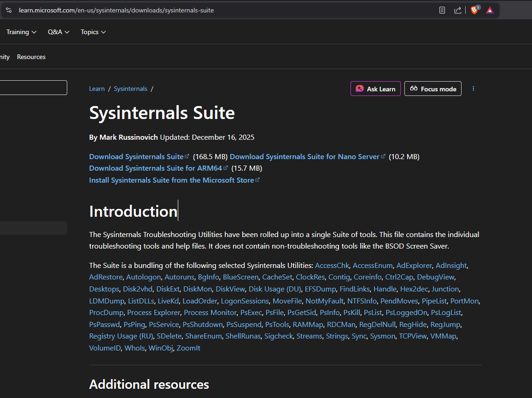Toggle the reader mode icon in address bar

tap(442, 10)
